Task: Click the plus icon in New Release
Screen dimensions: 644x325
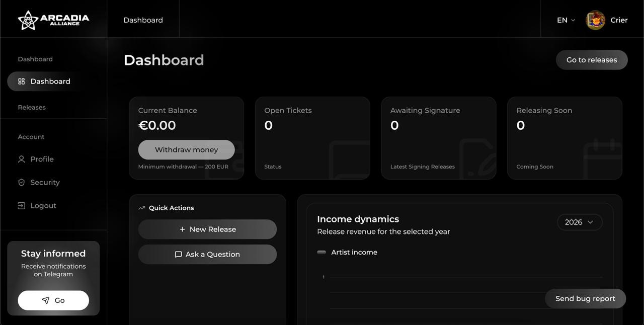Action: pyautogui.click(x=182, y=229)
